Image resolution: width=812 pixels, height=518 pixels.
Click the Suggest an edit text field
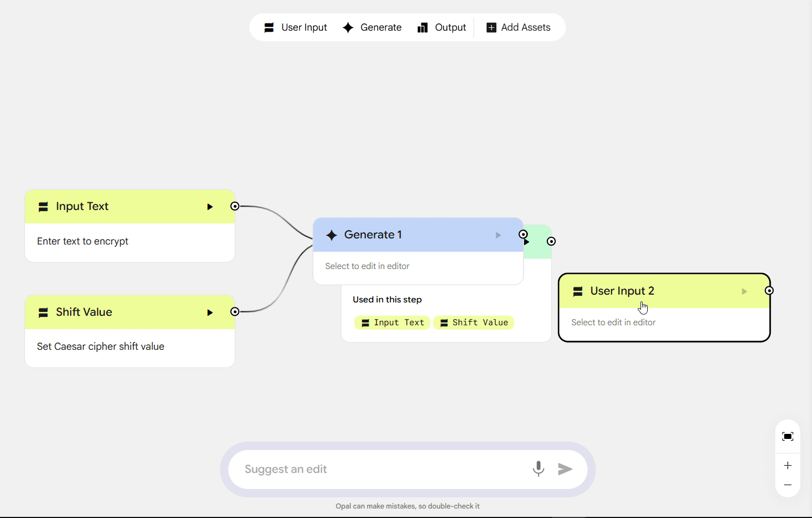(x=379, y=469)
